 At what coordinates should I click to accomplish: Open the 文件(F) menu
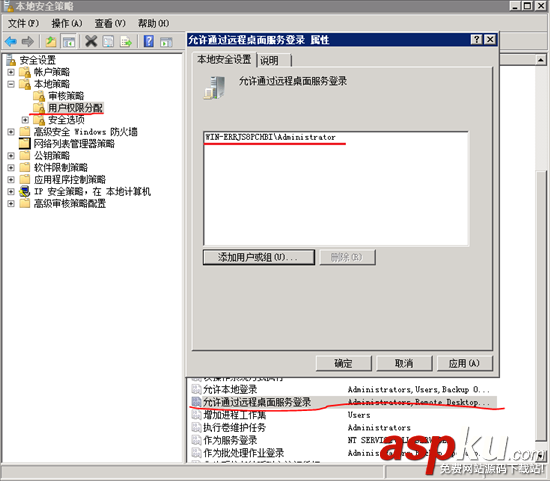pyautogui.click(x=23, y=24)
